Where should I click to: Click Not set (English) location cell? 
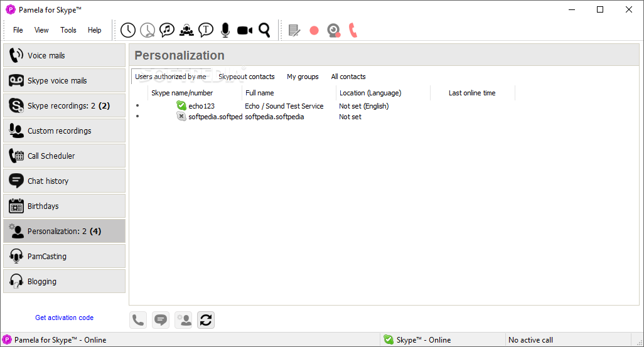click(x=364, y=106)
